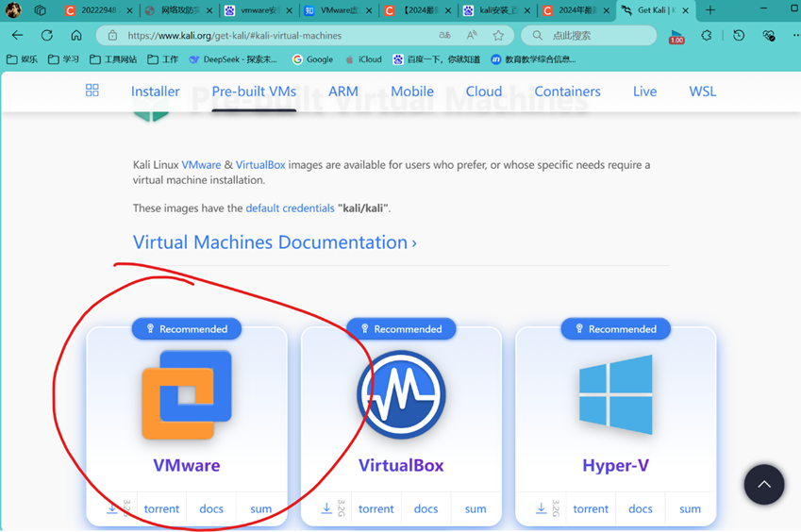This screenshot has width=801, height=532.
Task: Select Cloud in page navigation
Action: (484, 91)
